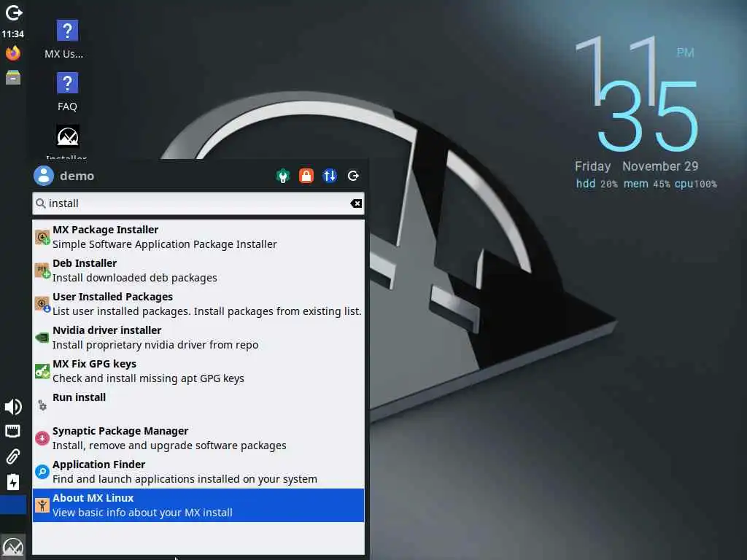Click the paperclip clipboard icon

[13, 456]
